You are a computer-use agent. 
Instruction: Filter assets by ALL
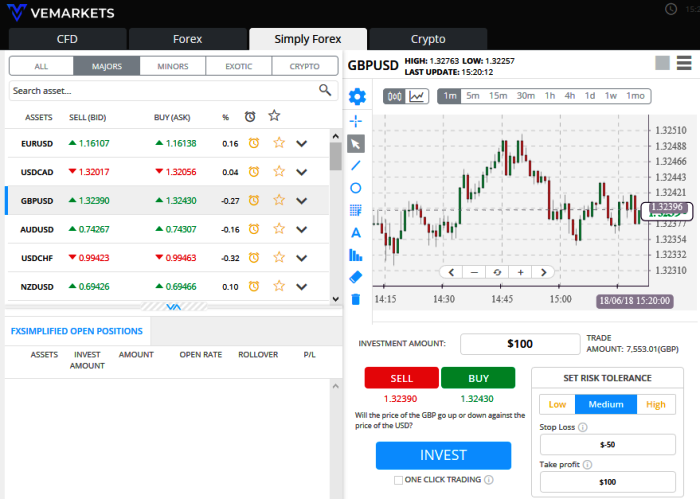[41, 66]
